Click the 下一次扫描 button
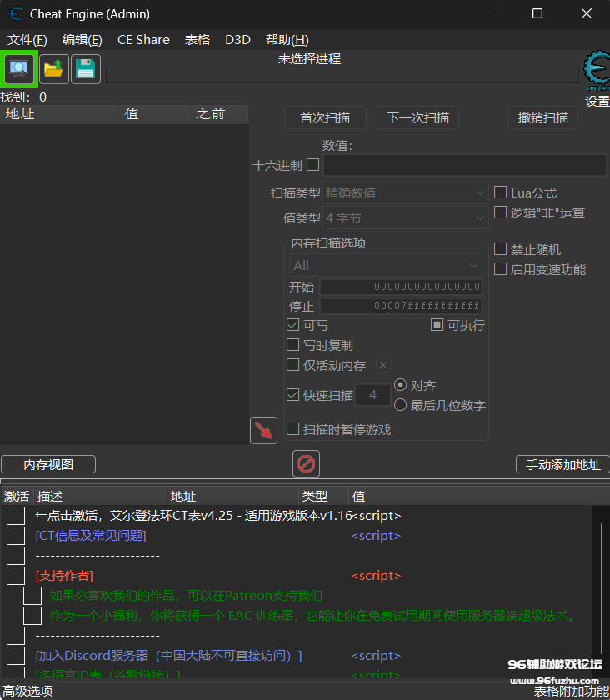610x700 pixels. point(417,117)
